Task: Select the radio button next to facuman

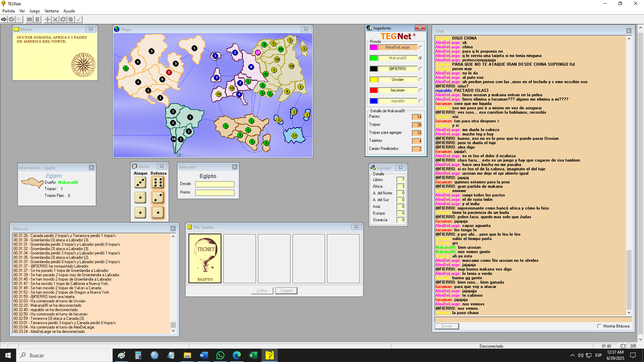Action: coord(420,90)
